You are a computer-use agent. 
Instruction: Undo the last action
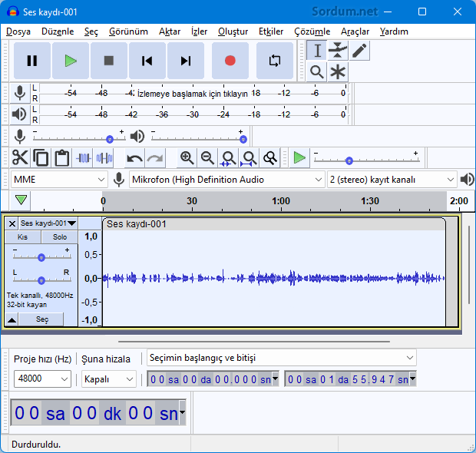tap(135, 158)
